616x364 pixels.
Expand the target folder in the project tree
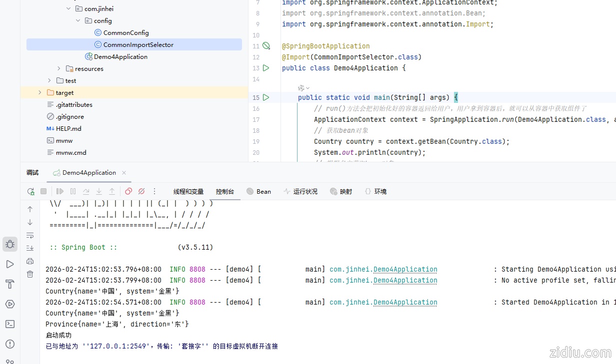click(x=40, y=92)
